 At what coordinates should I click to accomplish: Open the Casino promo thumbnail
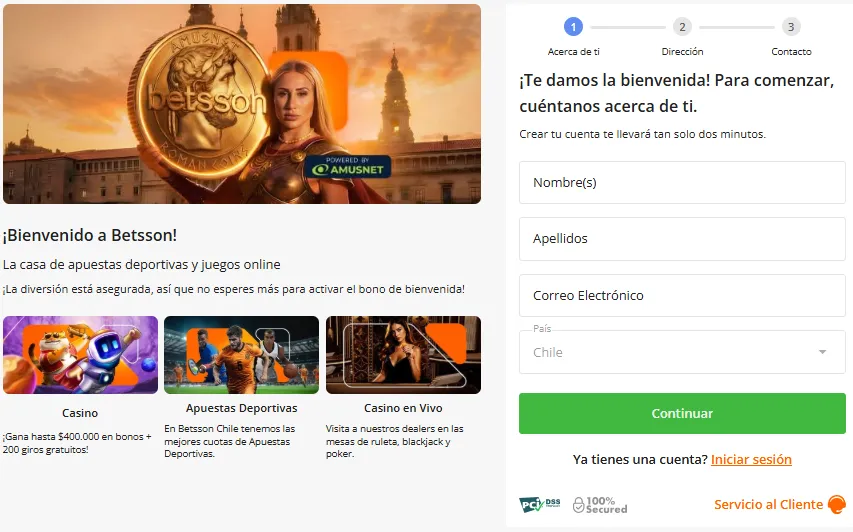click(x=81, y=355)
